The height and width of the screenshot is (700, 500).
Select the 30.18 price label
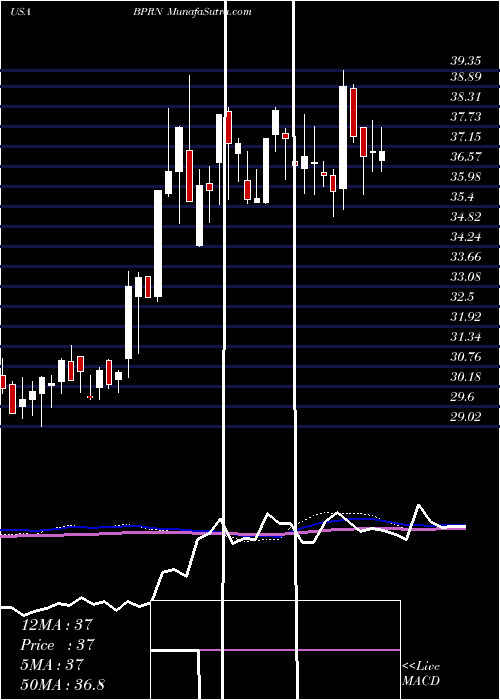coord(465,377)
